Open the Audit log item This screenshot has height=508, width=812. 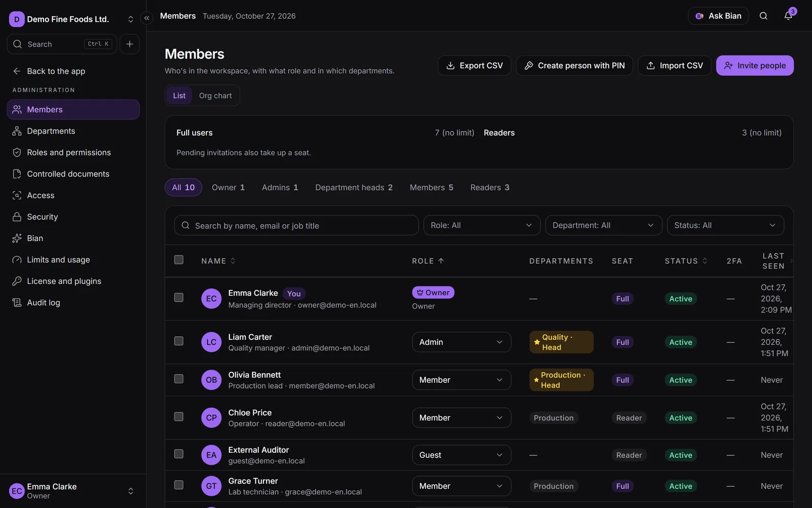[73, 303]
